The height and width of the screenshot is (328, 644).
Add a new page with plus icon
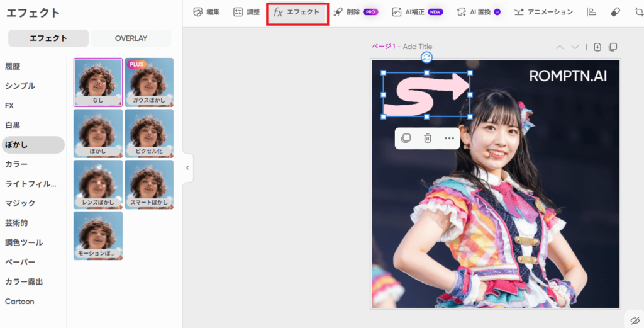[x=597, y=47]
